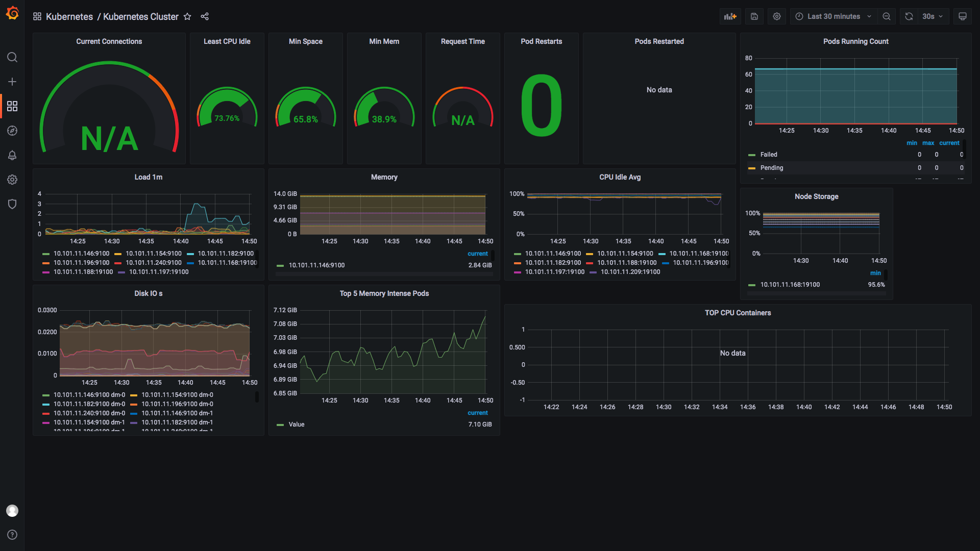
Task: Click the Kubernetes folder breadcrumb
Action: tap(69, 16)
